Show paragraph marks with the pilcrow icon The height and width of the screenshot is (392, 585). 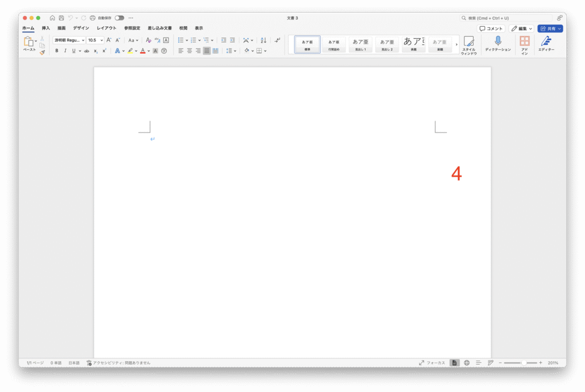(x=277, y=40)
